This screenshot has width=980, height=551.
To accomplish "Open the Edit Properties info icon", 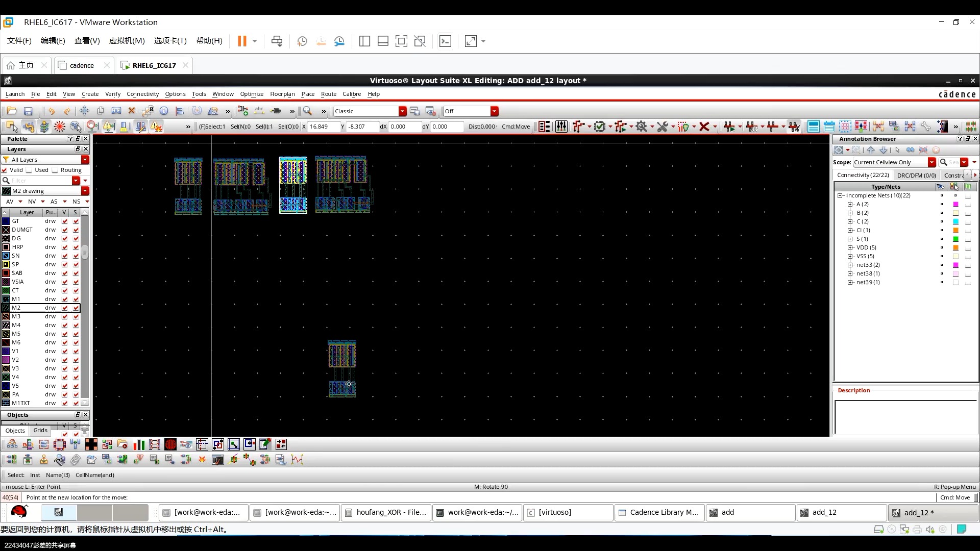I will pyautogui.click(x=164, y=111).
